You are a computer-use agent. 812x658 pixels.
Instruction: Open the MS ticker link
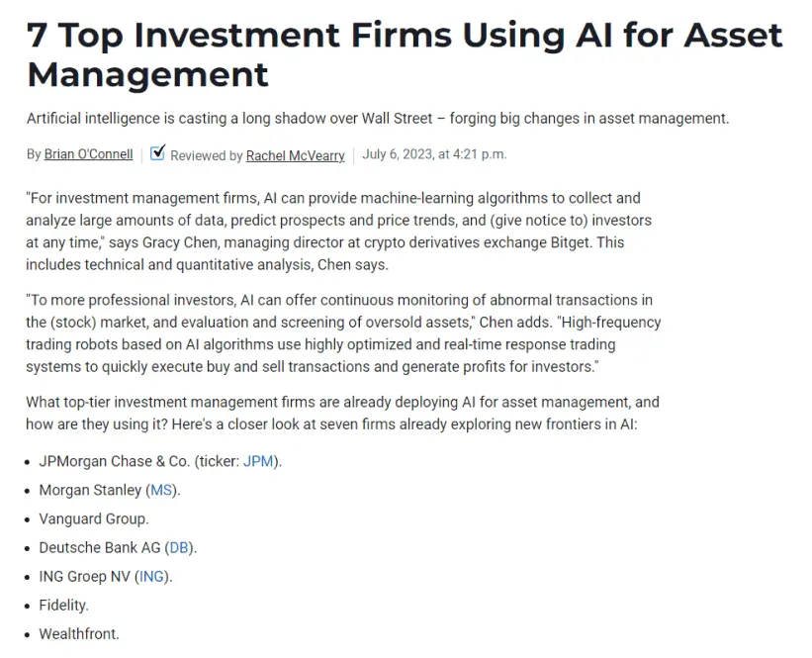click(x=161, y=490)
